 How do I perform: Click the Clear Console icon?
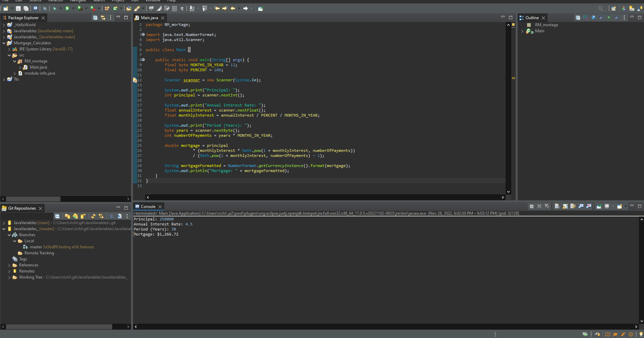point(557,206)
